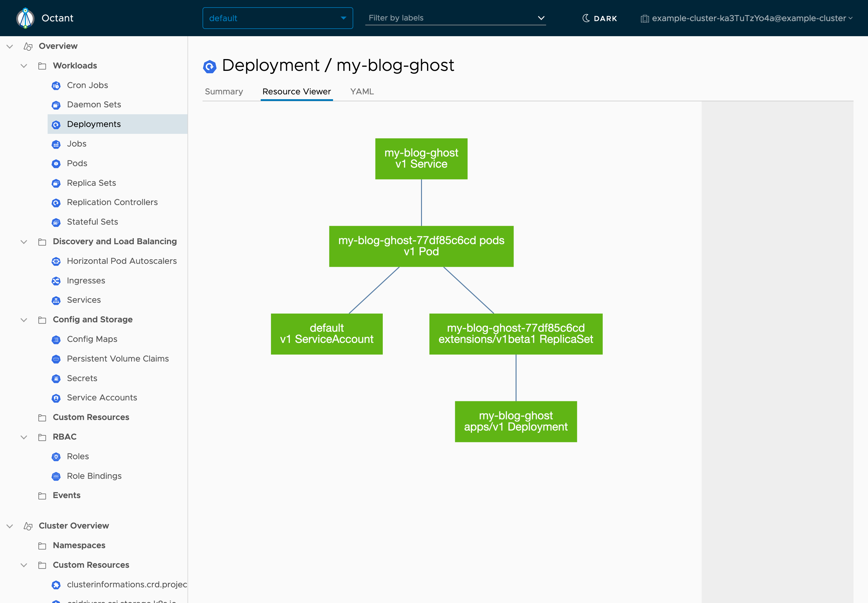Image resolution: width=868 pixels, height=603 pixels.
Task: Collapse the Workloads folder chevron
Action: pyautogui.click(x=24, y=66)
